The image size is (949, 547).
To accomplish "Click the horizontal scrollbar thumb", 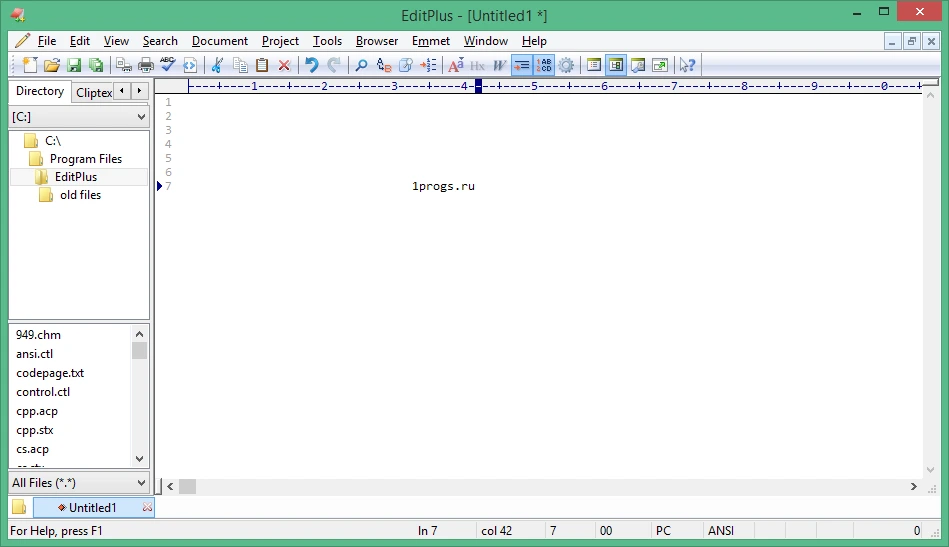I will 188,486.
